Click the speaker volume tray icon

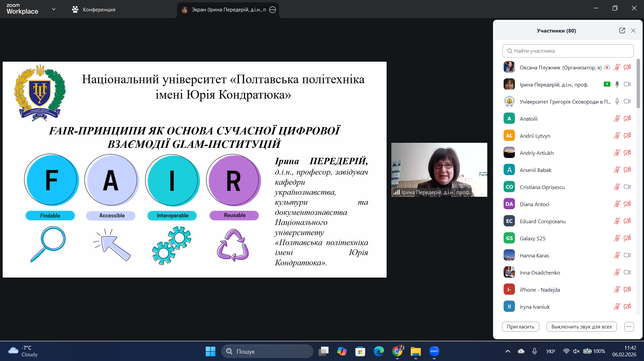pyautogui.click(x=576, y=351)
